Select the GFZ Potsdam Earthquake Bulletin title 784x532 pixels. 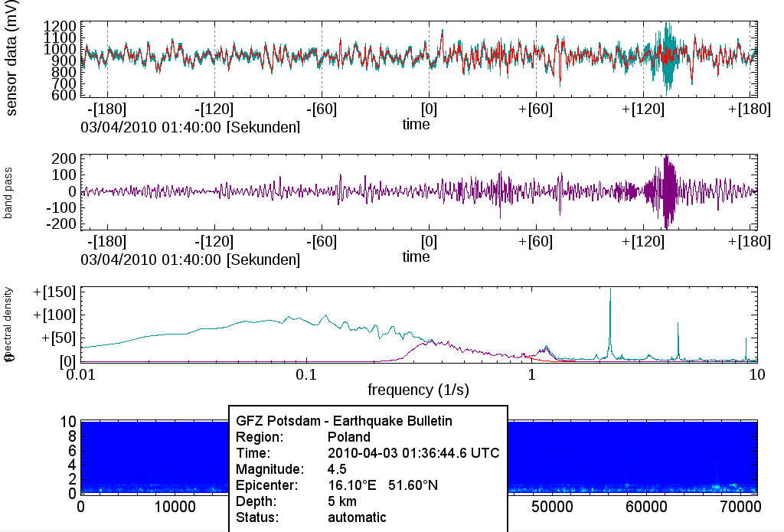(x=344, y=421)
